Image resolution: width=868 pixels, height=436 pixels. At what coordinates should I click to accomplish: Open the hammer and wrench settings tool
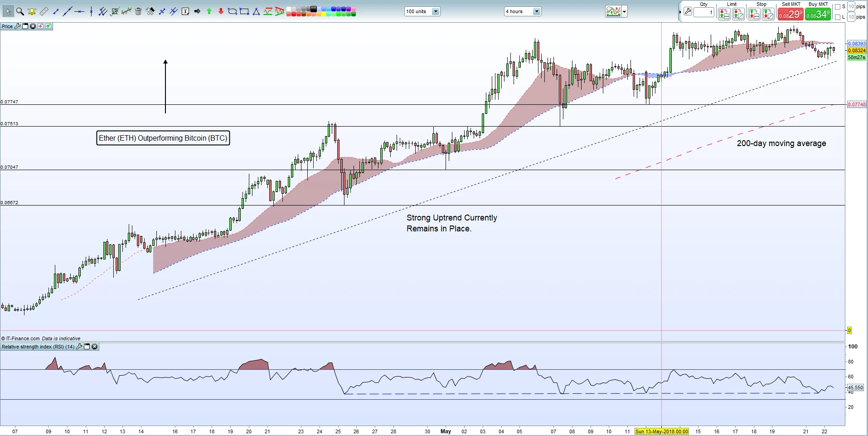pos(150,11)
